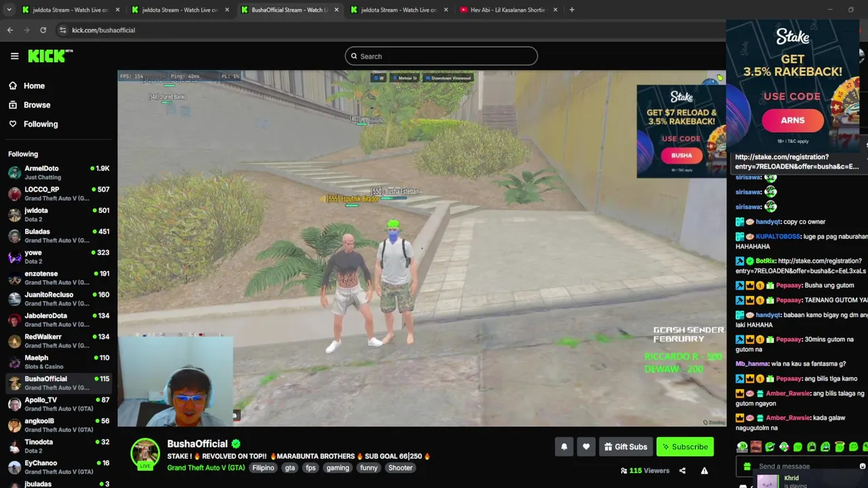Click the stream video player
Screen dimensions: 868x488
click(x=421, y=248)
